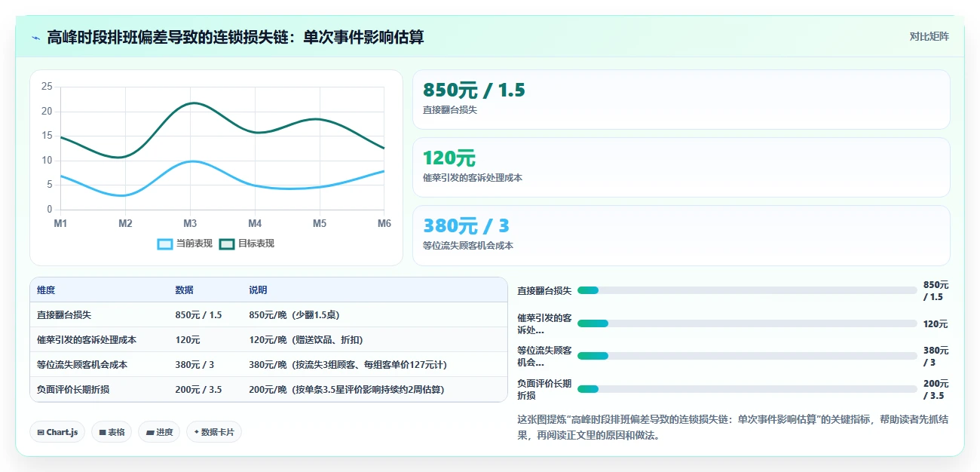The image size is (980, 472).
Task: Click the 说明 column header
Action: [x=258, y=290]
